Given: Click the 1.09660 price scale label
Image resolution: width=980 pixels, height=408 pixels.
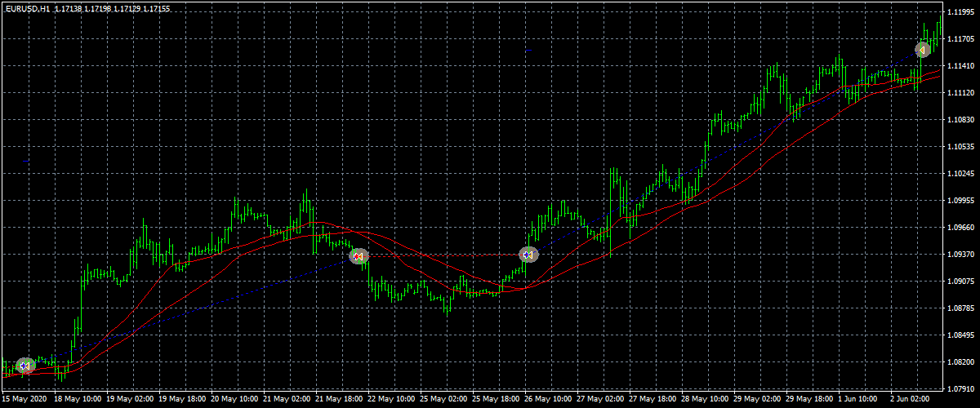Looking at the screenshot, I should click(x=961, y=228).
